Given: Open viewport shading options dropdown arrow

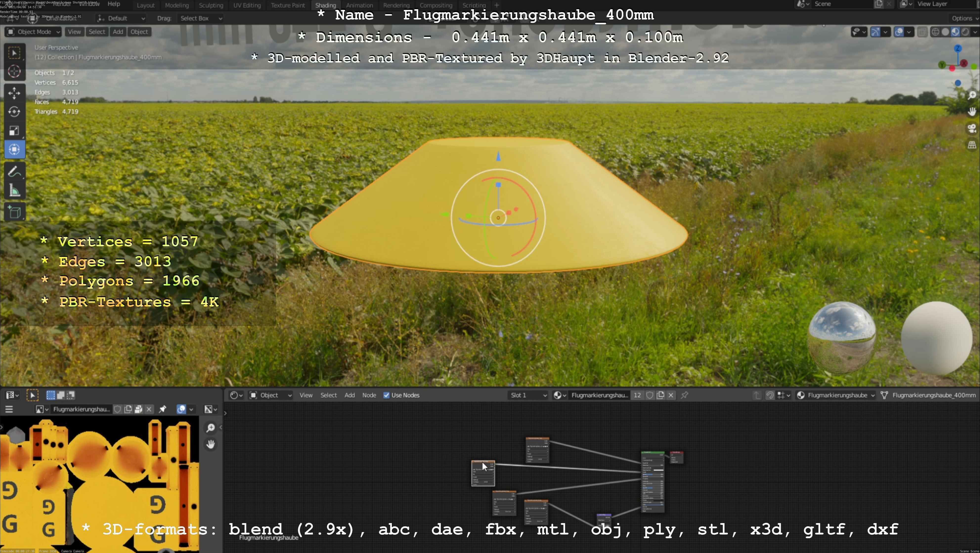Looking at the screenshot, I should coord(975,32).
